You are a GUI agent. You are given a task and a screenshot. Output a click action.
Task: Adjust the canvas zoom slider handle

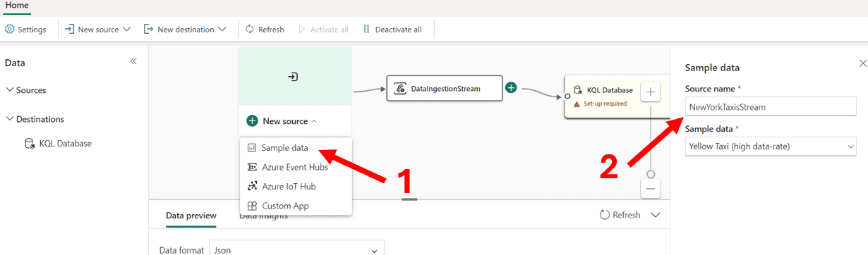[651, 174]
